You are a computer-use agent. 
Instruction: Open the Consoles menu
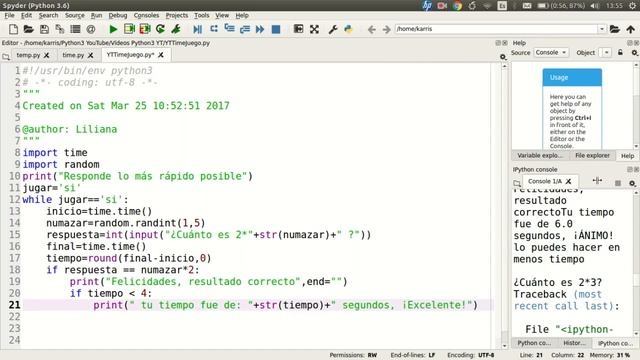[x=146, y=15]
